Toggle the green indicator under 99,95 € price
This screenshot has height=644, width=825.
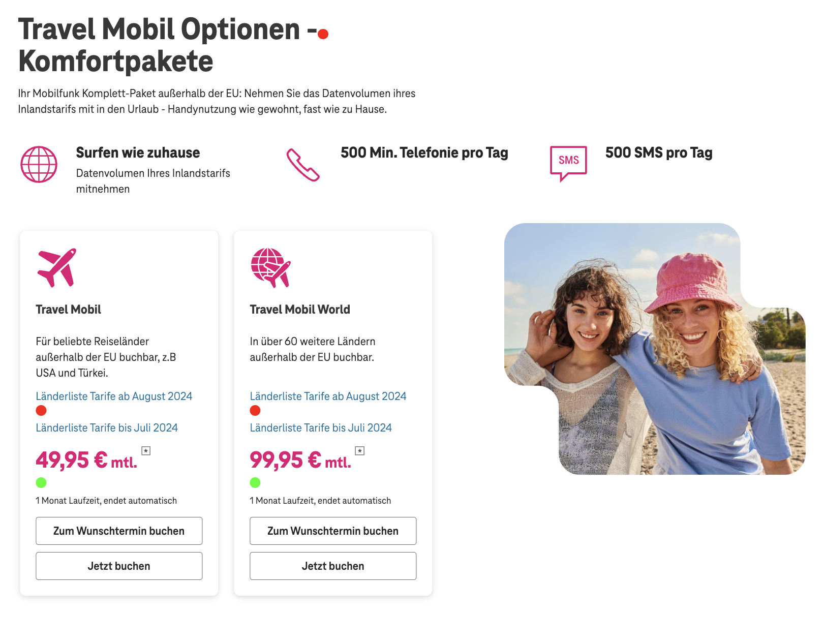coord(255,482)
